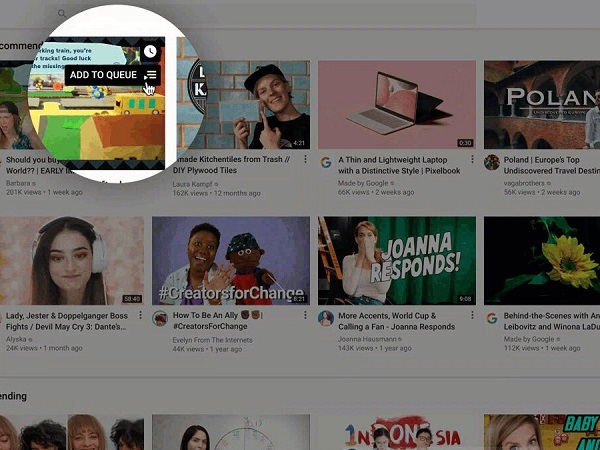Open more options for Pixelbook laptop video
The width and height of the screenshot is (600, 450).
(472, 159)
